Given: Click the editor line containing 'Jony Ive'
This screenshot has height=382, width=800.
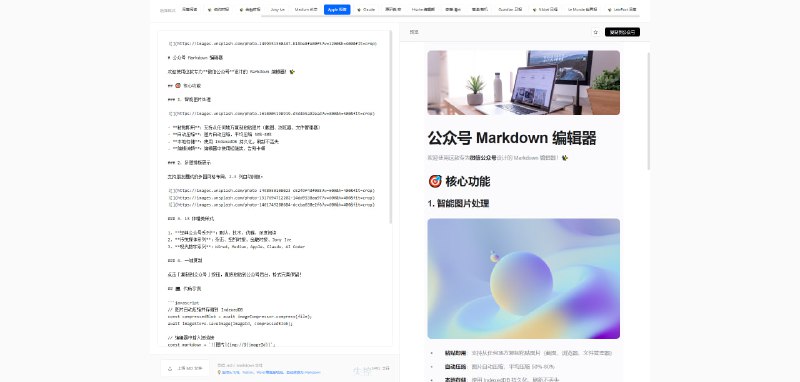Looking at the screenshot, I should pyautogui.click(x=229, y=239).
